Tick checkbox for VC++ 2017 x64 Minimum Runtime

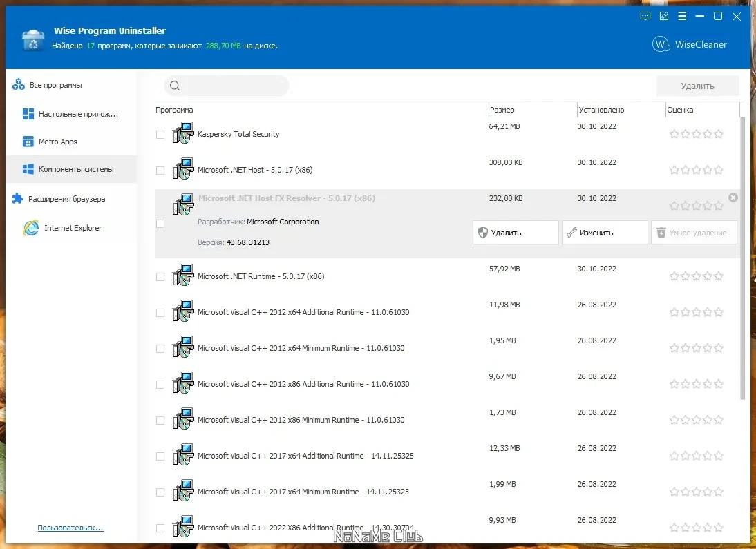(x=160, y=492)
